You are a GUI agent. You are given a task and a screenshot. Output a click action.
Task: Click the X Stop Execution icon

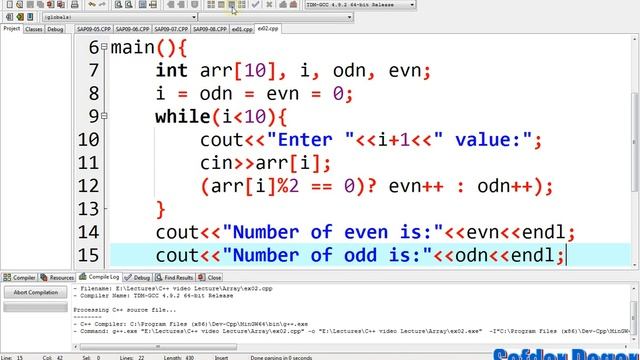(269, 4)
